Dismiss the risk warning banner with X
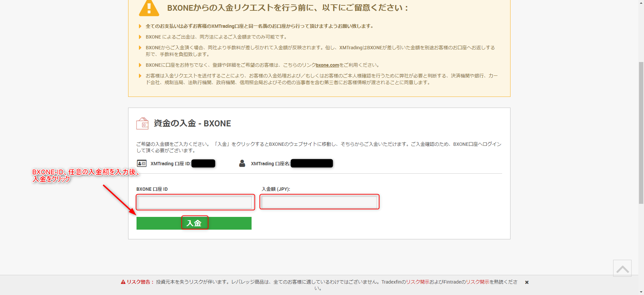Image resolution: width=644 pixels, height=295 pixels. point(527,282)
